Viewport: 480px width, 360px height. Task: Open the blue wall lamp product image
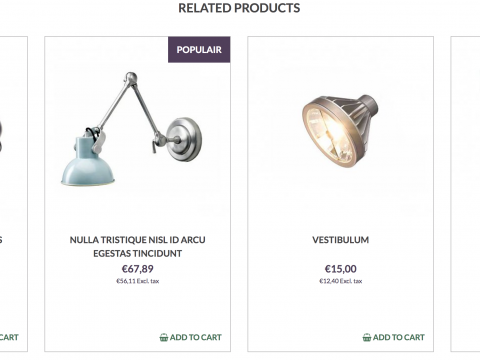coord(131,128)
